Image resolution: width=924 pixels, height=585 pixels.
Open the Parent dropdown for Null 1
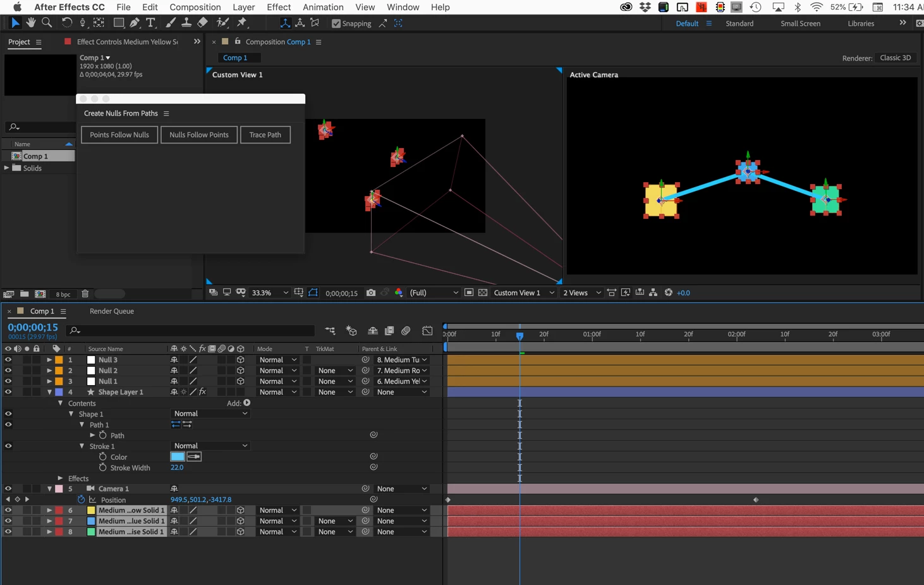tap(402, 381)
